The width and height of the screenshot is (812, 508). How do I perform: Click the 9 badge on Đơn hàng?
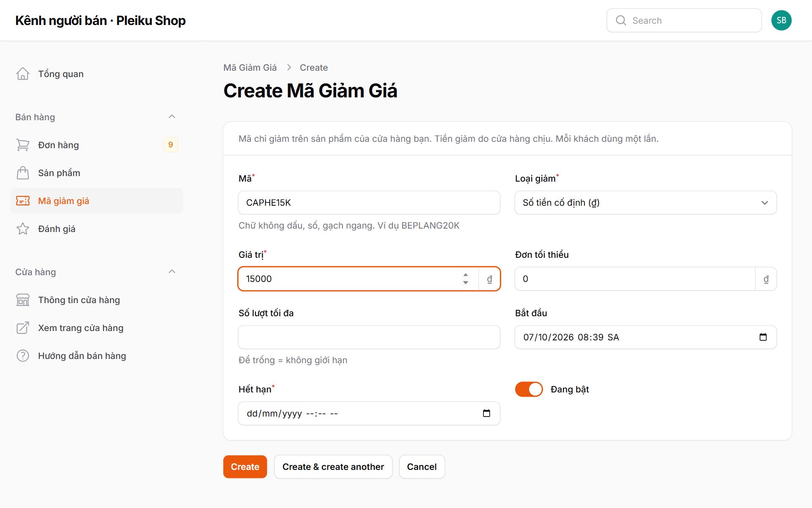point(170,145)
